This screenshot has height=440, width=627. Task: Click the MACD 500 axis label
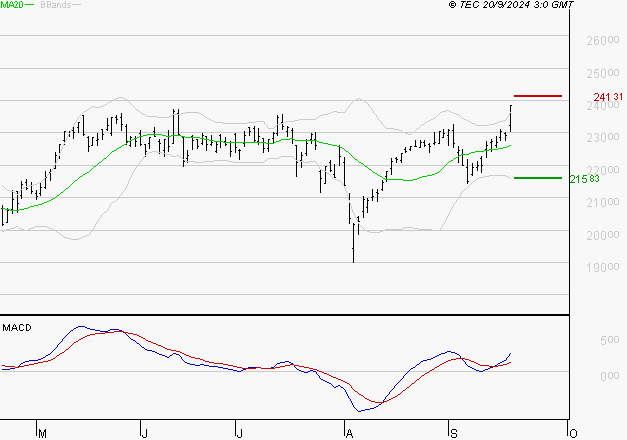tap(609, 340)
